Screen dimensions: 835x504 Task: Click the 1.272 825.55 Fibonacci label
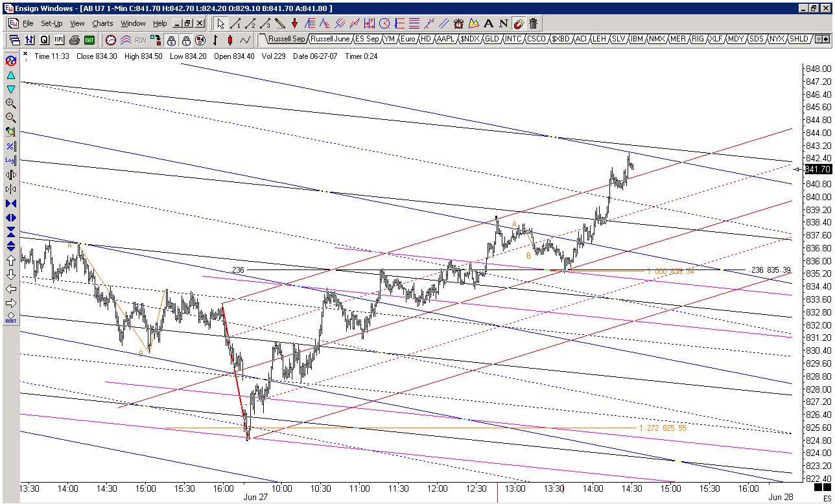(662, 428)
